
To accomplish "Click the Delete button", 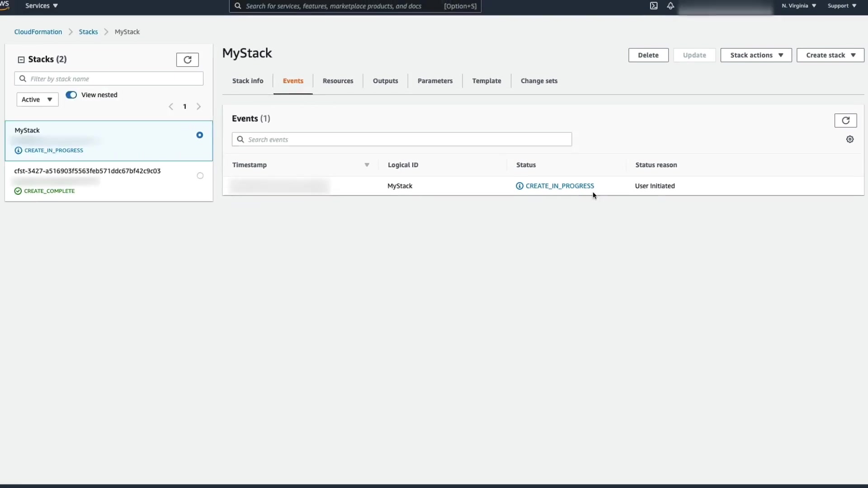I will pos(648,55).
